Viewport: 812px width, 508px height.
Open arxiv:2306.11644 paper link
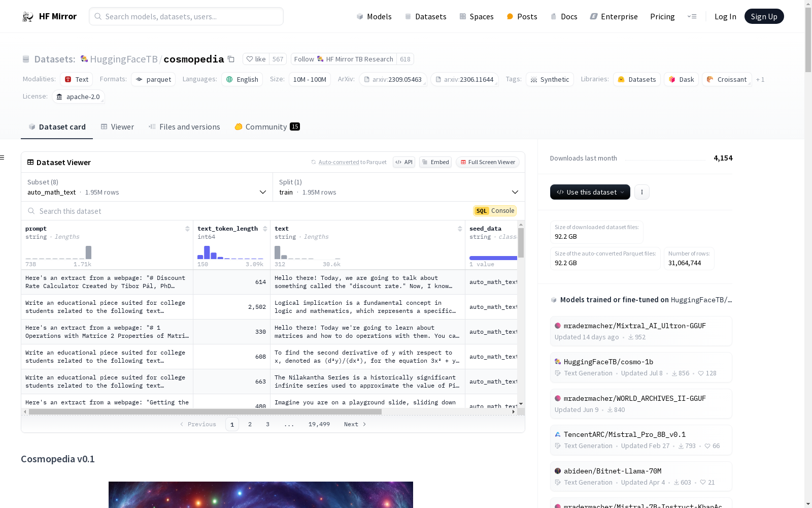tap(464, 79)
